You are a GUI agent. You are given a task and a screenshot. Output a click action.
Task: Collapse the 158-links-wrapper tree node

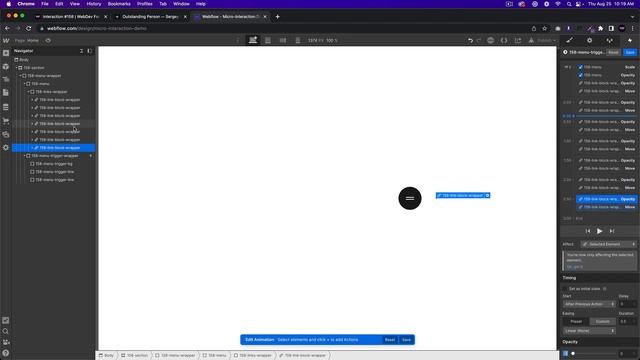click(29, 92)
